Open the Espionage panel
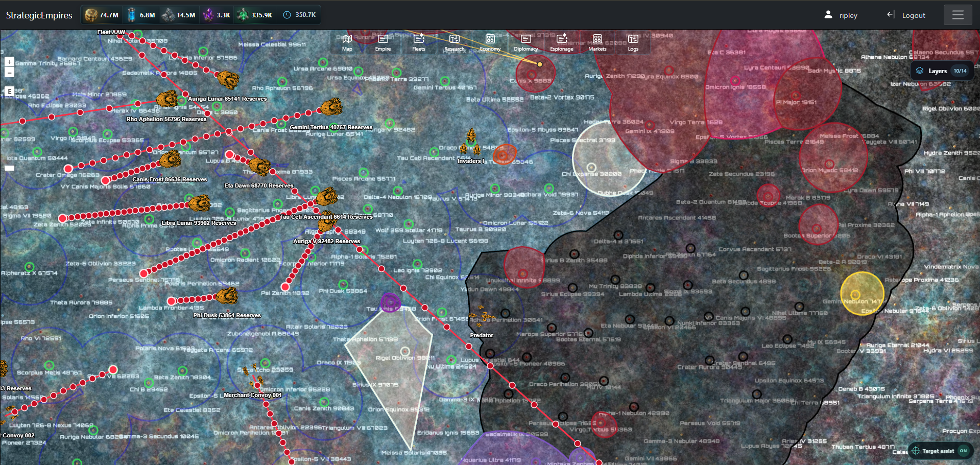 [x=562, y=42]
